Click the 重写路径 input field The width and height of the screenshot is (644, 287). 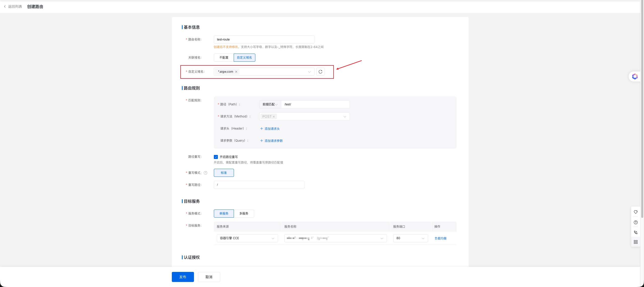tap(259, 185)
